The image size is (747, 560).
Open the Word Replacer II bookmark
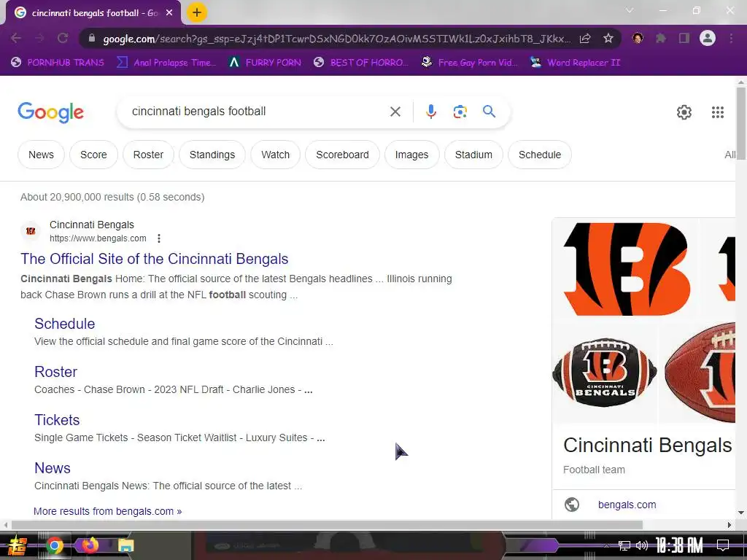click(x=576, y=63)
